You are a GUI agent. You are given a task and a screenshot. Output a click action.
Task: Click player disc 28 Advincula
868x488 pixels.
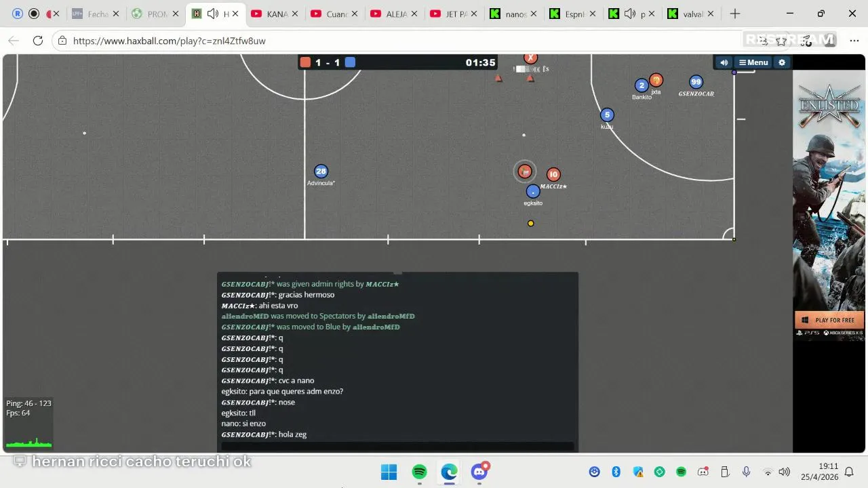pyautogui.click(x=321, y=171)
